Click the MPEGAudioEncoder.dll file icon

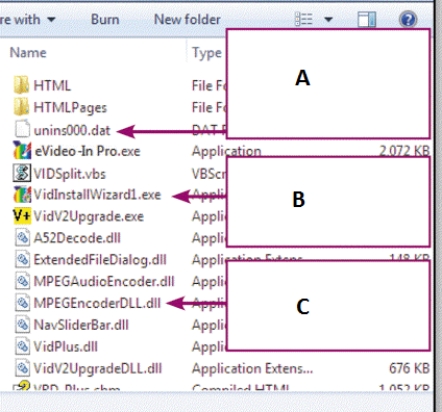click(22, 281)
